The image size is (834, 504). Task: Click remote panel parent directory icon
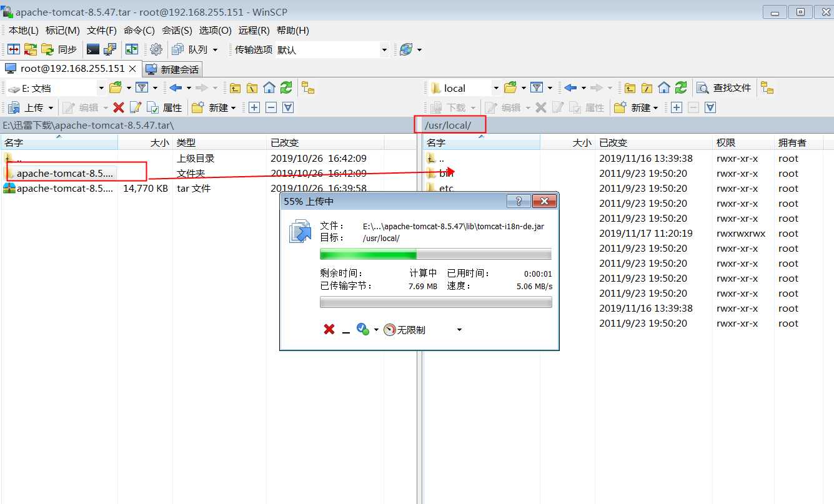click(630, 88)
